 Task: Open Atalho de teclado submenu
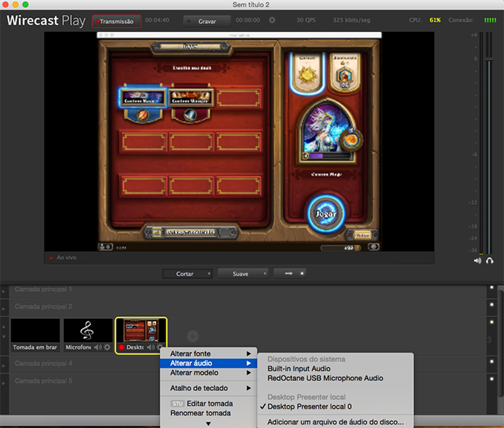pyautogui.click(x=208, y=388)
